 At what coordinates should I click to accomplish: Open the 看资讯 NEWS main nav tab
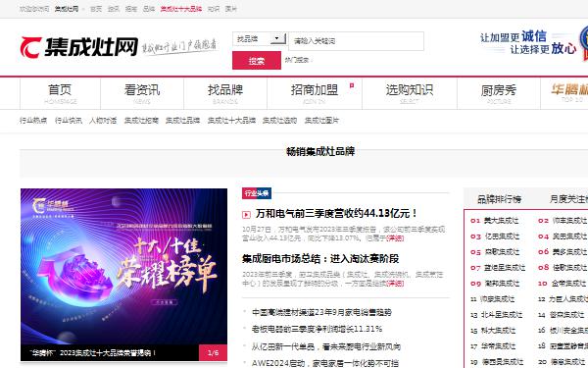pos(142,93)
